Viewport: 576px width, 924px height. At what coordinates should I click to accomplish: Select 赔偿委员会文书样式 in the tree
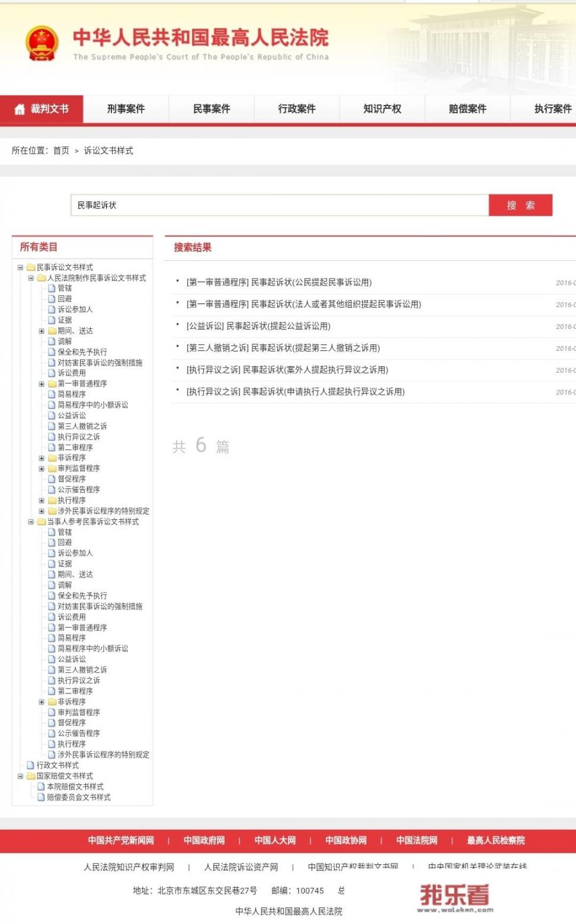click(x=79, y=797)
